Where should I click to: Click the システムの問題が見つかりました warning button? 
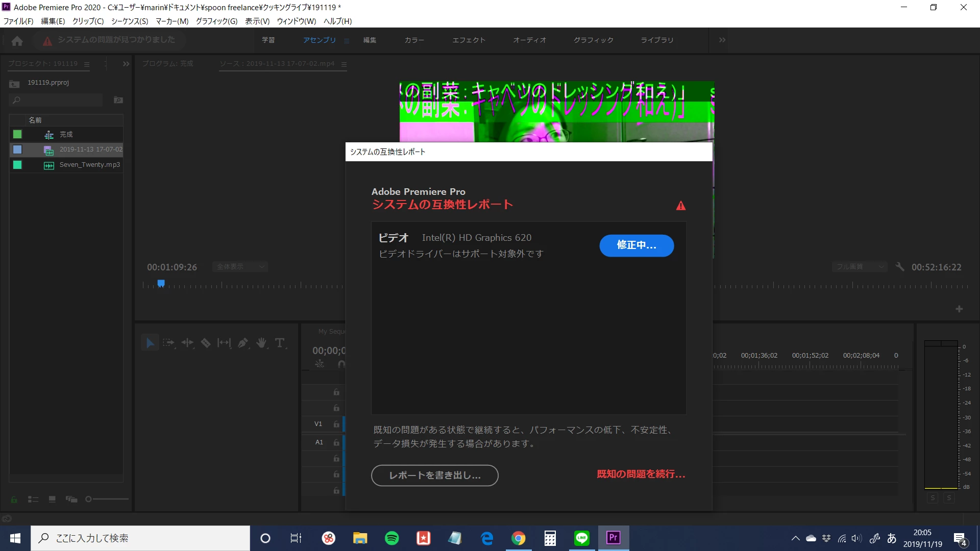pyautogui.click(x=109, y=40)
